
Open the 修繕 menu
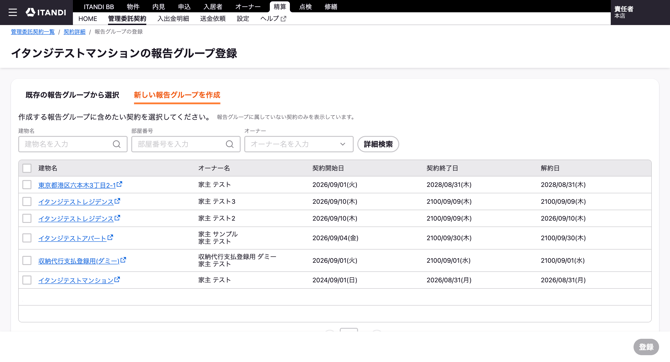pos(331,7)
